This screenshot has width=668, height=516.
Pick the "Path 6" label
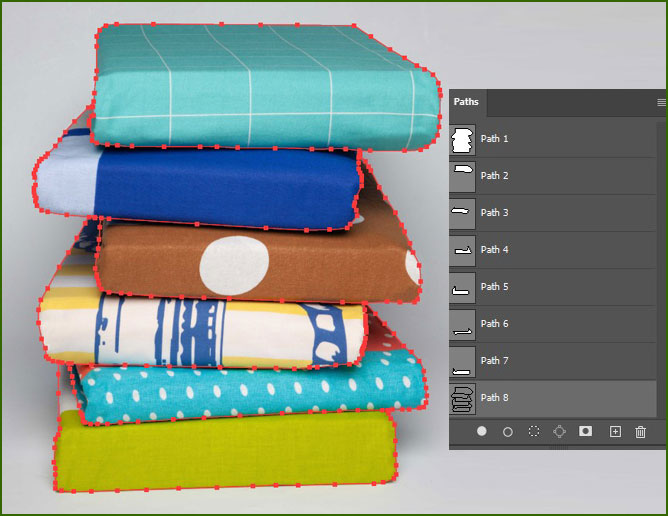tap(495, 324)
